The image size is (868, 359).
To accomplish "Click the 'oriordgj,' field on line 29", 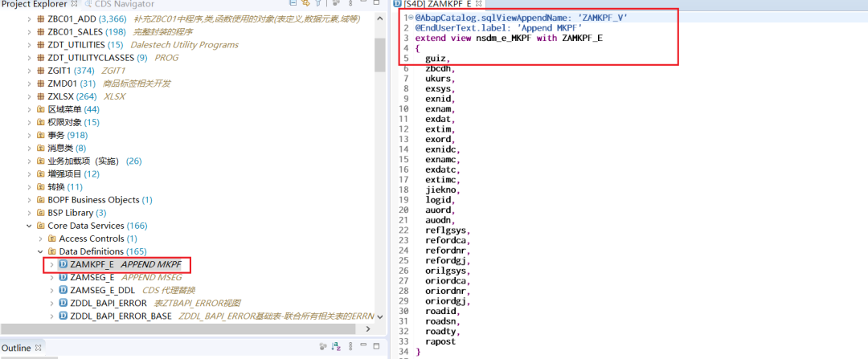I will pos(447,301).
